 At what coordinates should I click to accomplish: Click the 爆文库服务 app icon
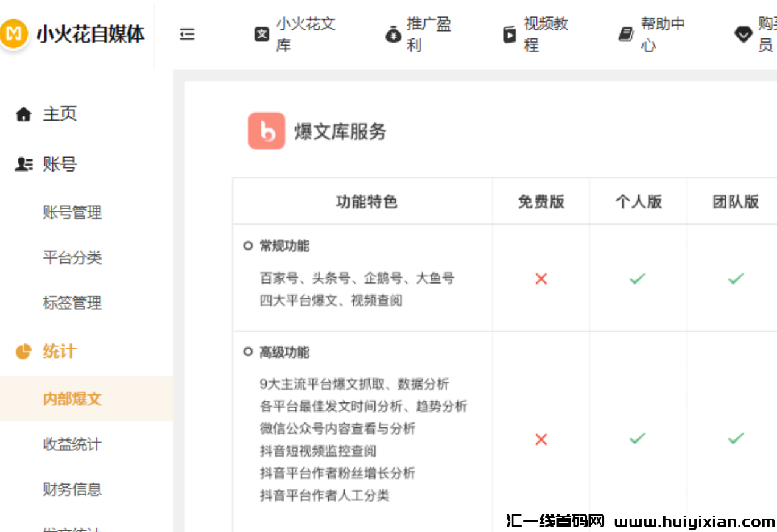tap(267, 130)
